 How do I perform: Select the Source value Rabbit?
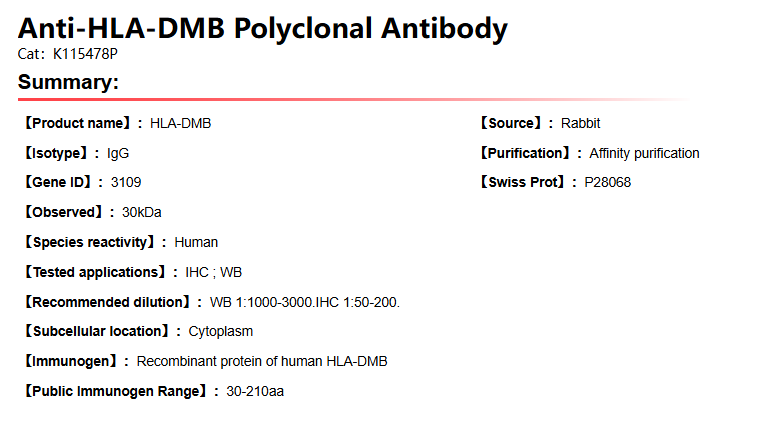coord(580,123)
